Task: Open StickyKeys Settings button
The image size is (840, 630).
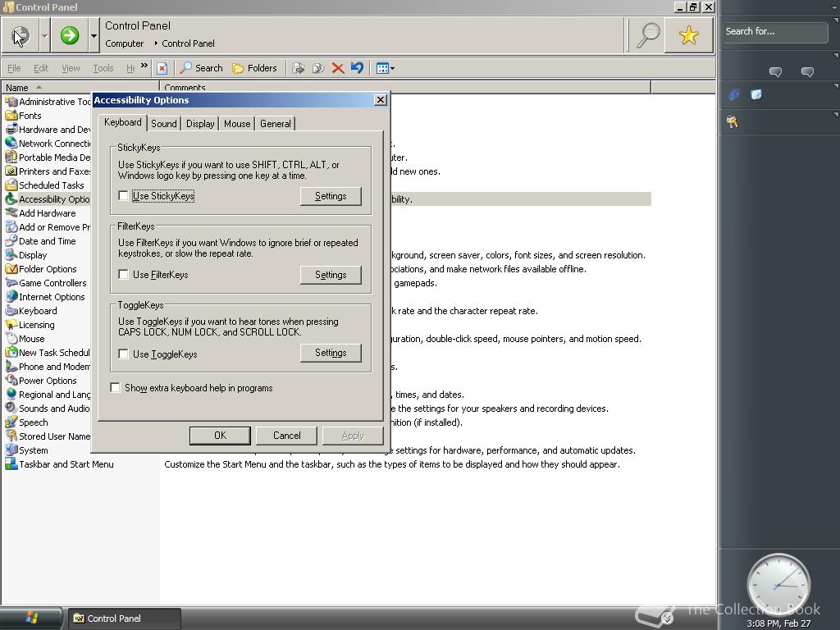Action: tap(331, 196)
